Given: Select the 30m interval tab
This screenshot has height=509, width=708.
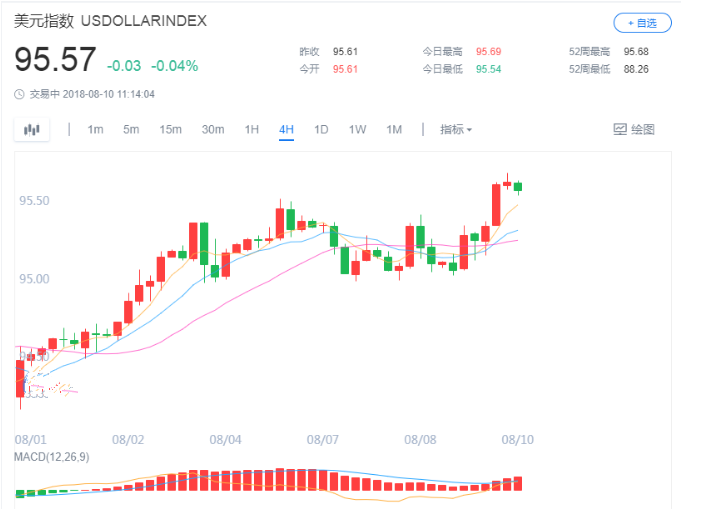Looking at the screenshot, I should pos(213,130).
